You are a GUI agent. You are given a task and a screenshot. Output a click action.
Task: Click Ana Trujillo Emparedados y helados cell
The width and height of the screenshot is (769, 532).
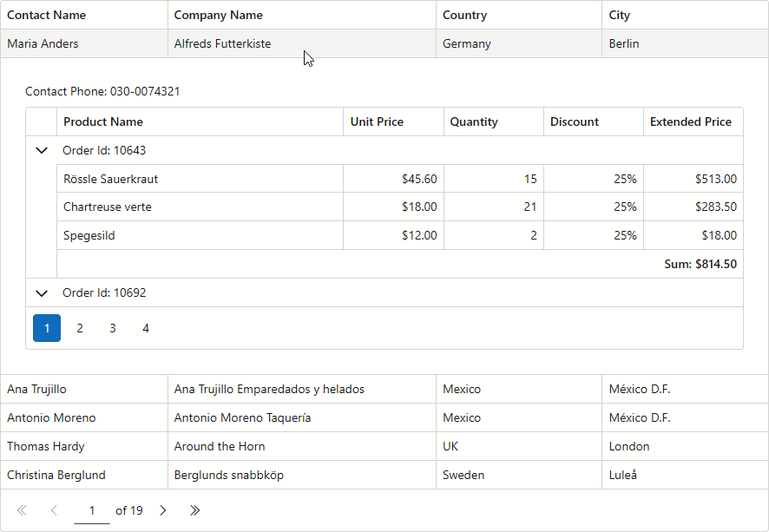point(302,390)
